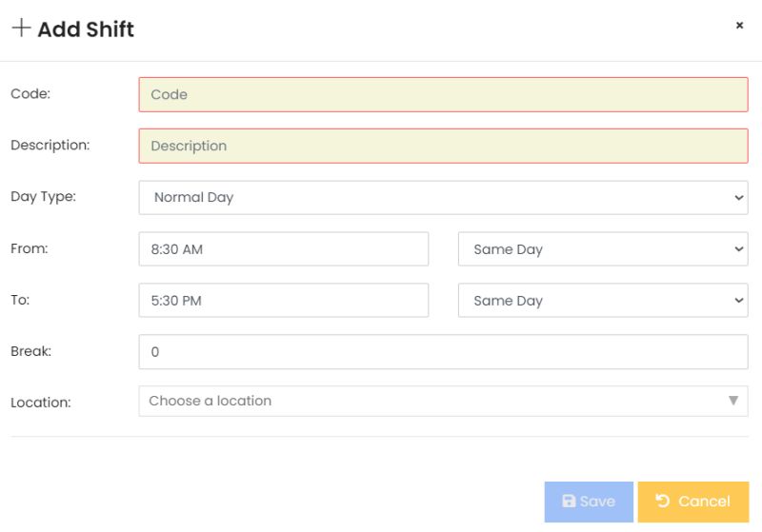Click the chevron on To's Same Day selector

tap(739, 301)
